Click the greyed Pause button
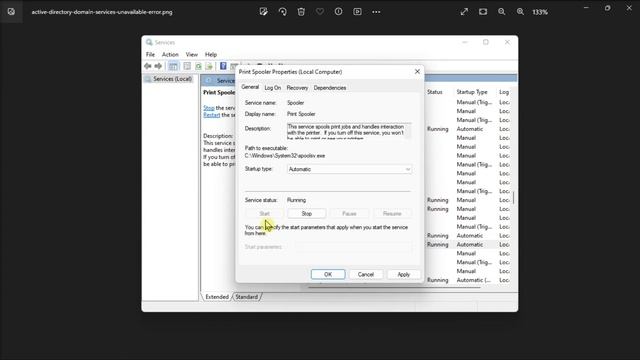The height and width of the screenshot is (360, 640). (349, 213)
